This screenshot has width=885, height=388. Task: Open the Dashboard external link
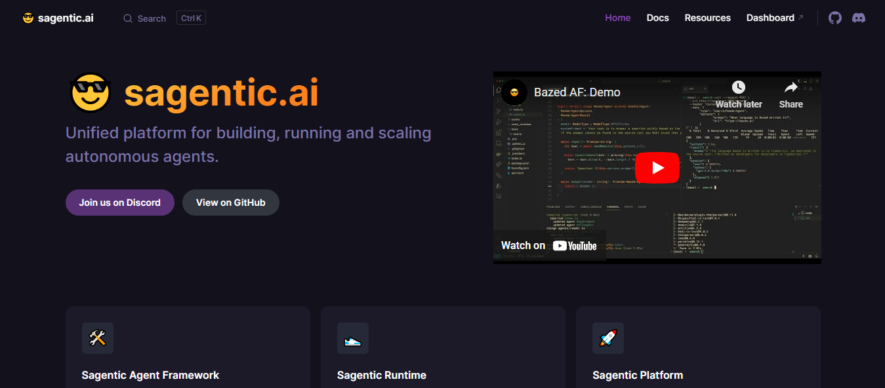click(x=774, y=18)
